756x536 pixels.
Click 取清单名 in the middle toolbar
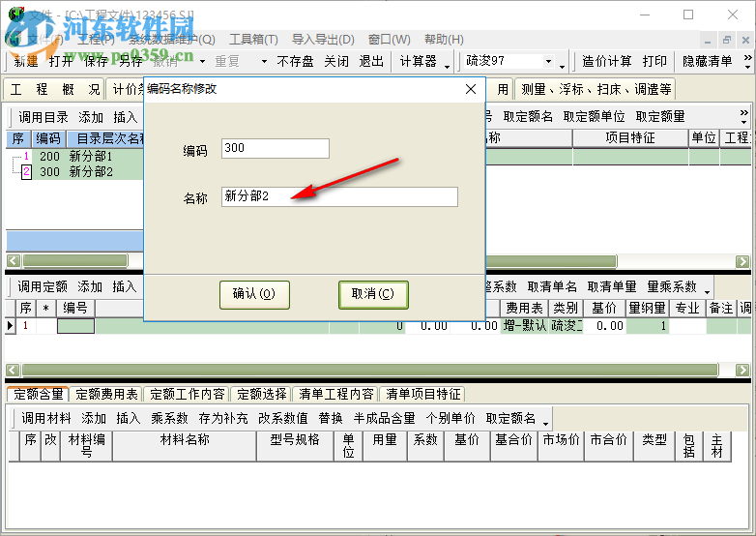552,287
